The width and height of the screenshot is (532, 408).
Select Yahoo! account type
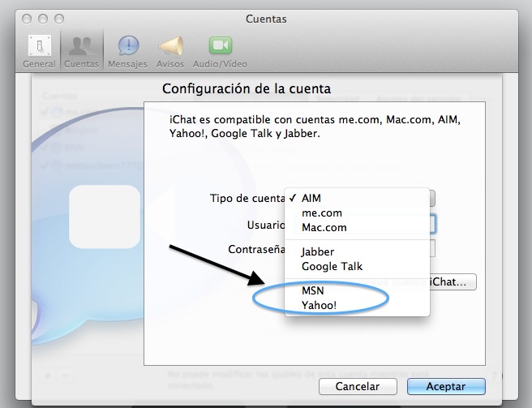pos(357,305)
